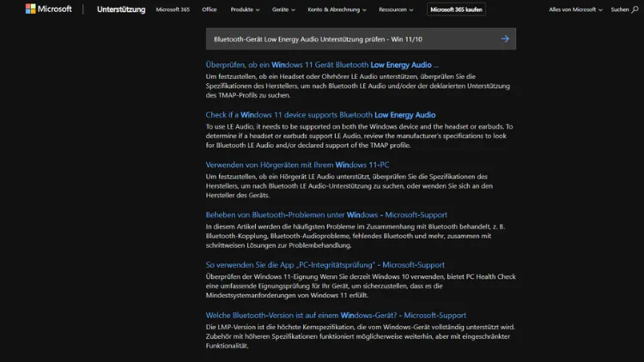The image size is (644, 362).
Task: Click the search submit arrow icon
Action: (505, 39)
